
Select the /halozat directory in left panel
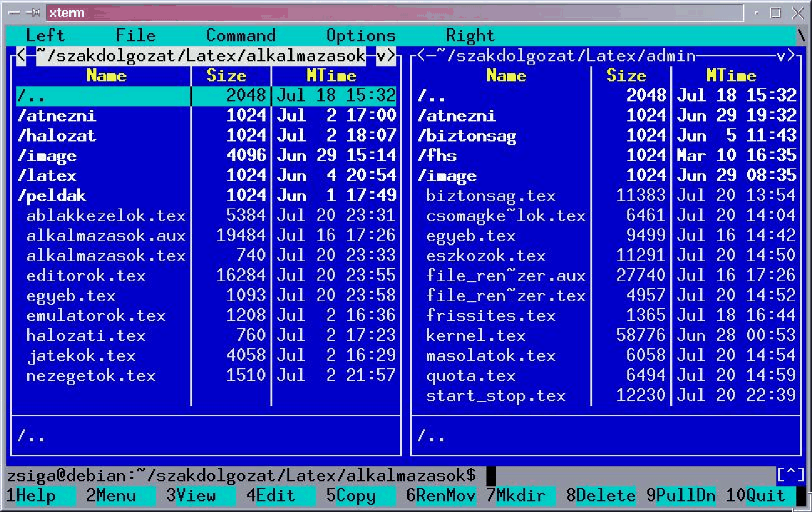tap(57, 136)
